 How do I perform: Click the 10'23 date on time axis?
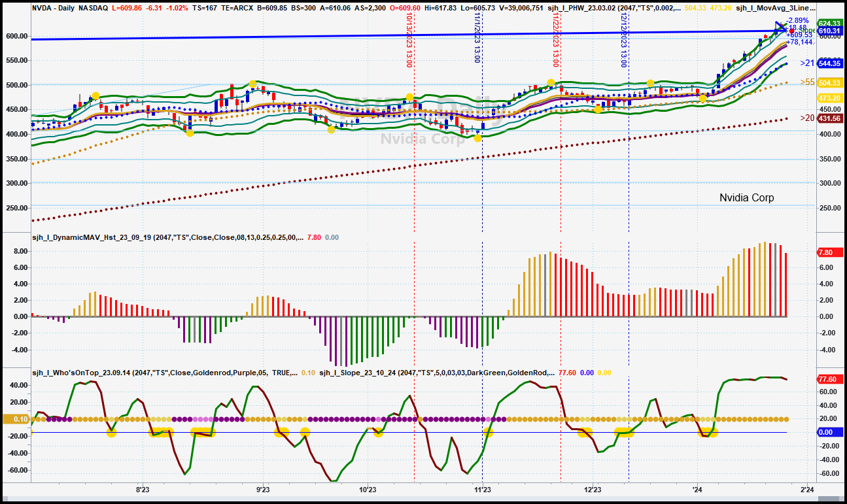pos(368,489)
